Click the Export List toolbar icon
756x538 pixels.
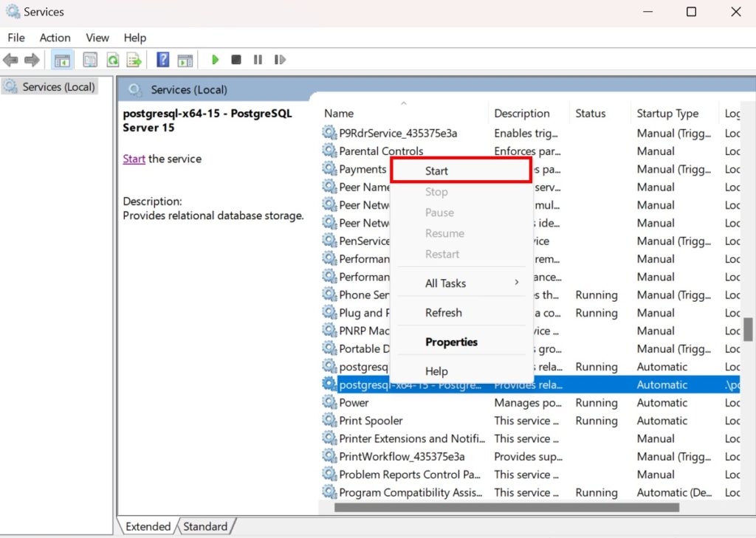click(134, 60)
